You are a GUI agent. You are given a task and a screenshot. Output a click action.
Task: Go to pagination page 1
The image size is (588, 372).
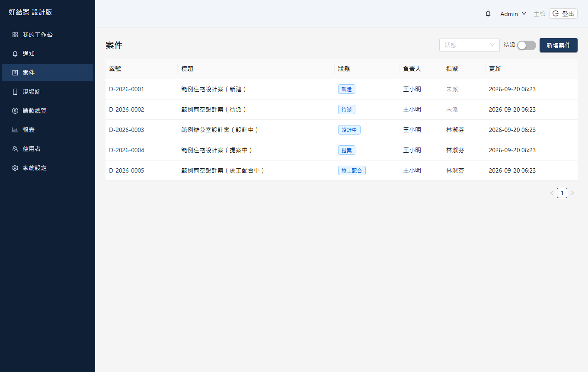[x=562, y=193]
